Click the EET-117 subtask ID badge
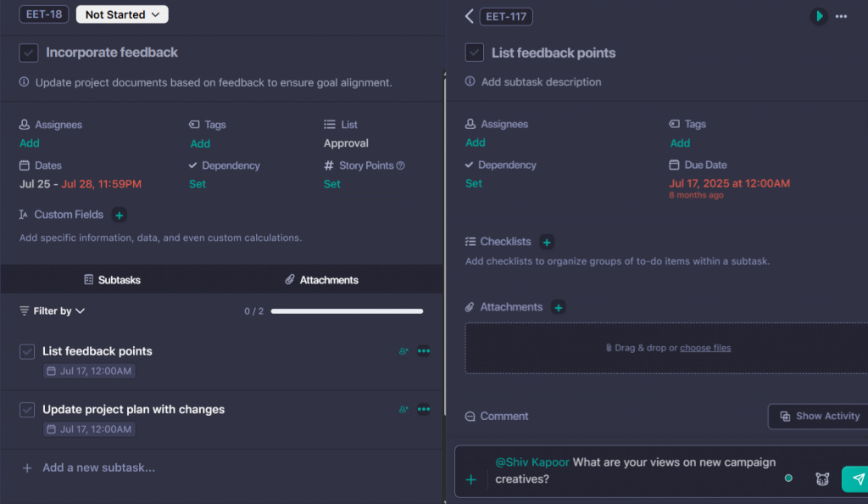This screenshot has height=504, width=868. coord(506,17)
